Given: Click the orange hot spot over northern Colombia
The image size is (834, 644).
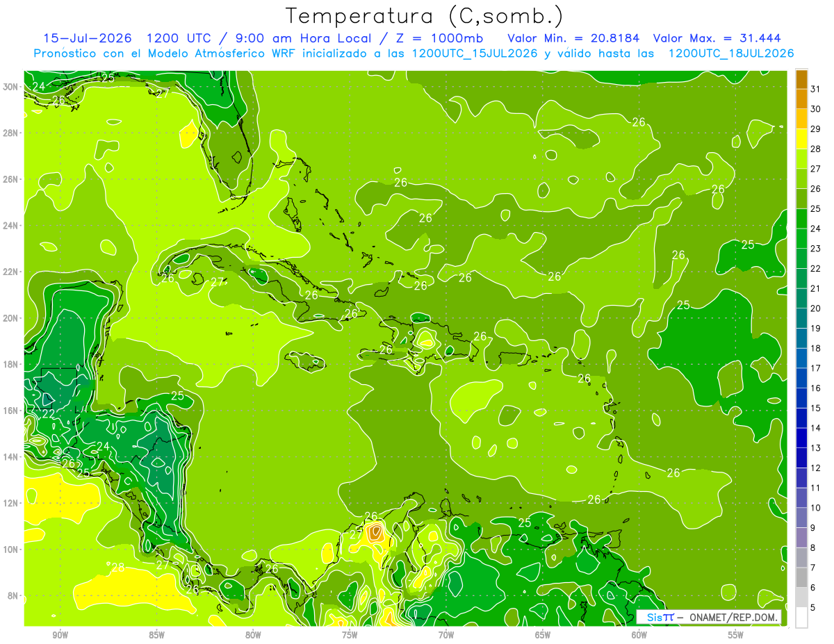Looking at the screenshot, I should pyautogui.click(x=375, y=533).
